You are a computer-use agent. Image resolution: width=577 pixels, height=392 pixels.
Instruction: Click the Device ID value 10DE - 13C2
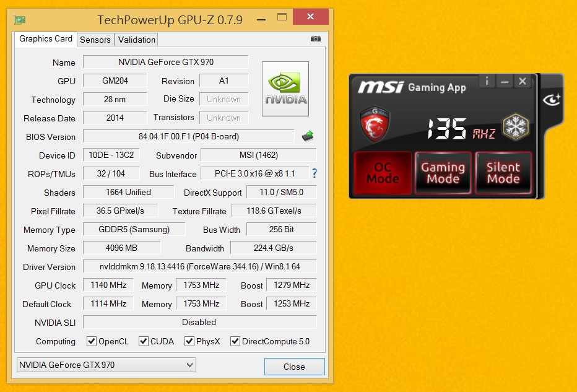111,155
